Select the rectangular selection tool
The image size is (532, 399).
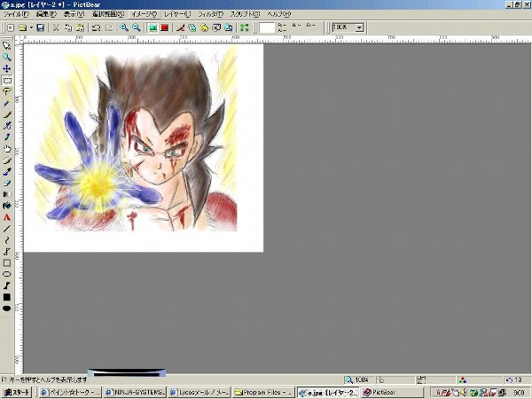(x=7, y=79)
